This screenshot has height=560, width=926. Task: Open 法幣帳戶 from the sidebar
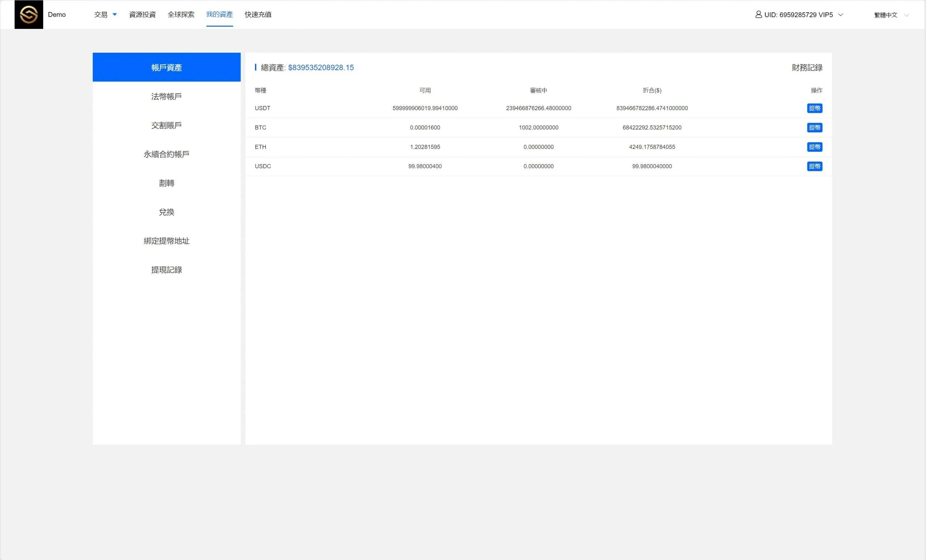pos(166,97)
